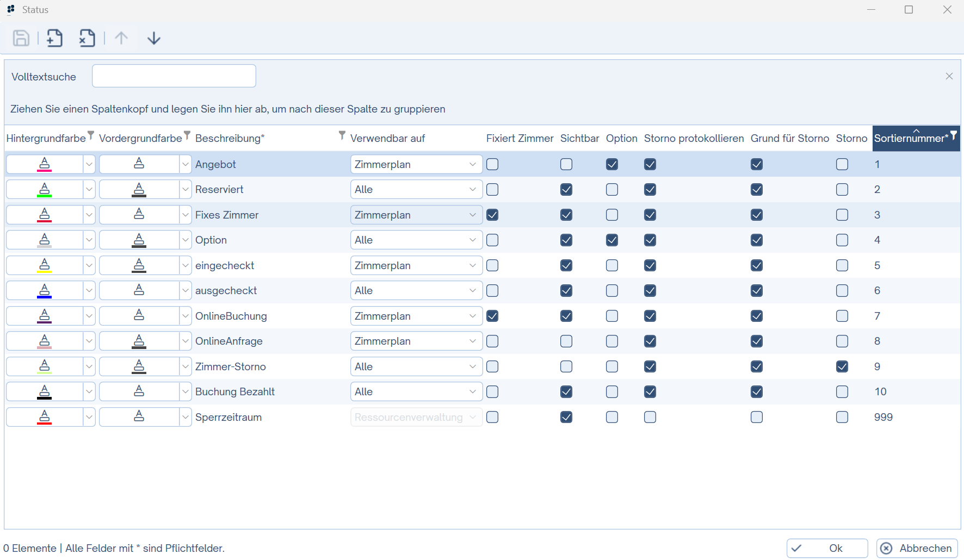
Task: Click filter icon on Sortiernummer column
Action: tap(954, 135)
